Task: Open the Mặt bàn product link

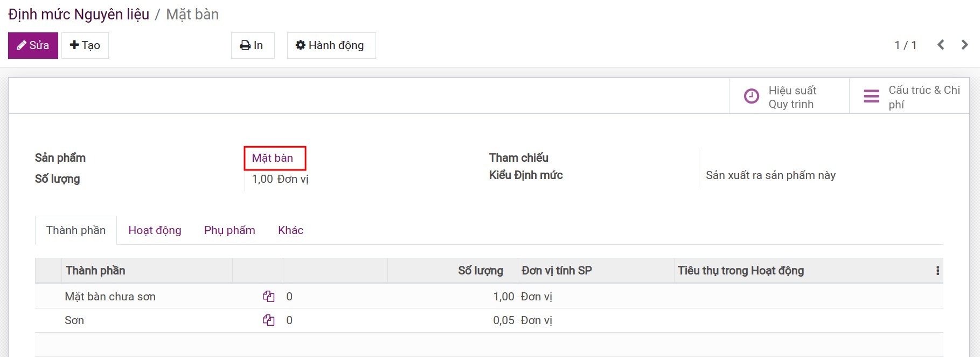Action: [273, 158]
